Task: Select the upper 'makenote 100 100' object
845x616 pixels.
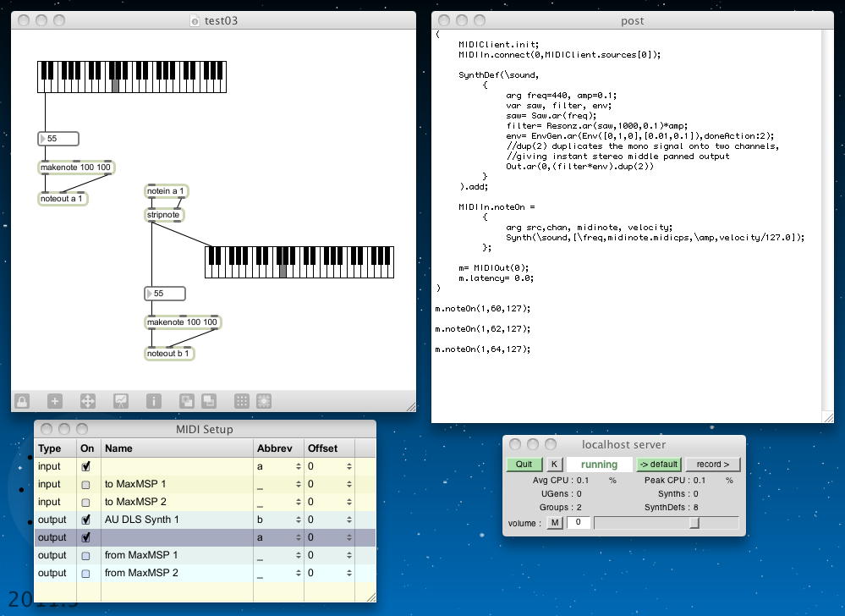Action: pyautogui.click(x=76, y=168)
